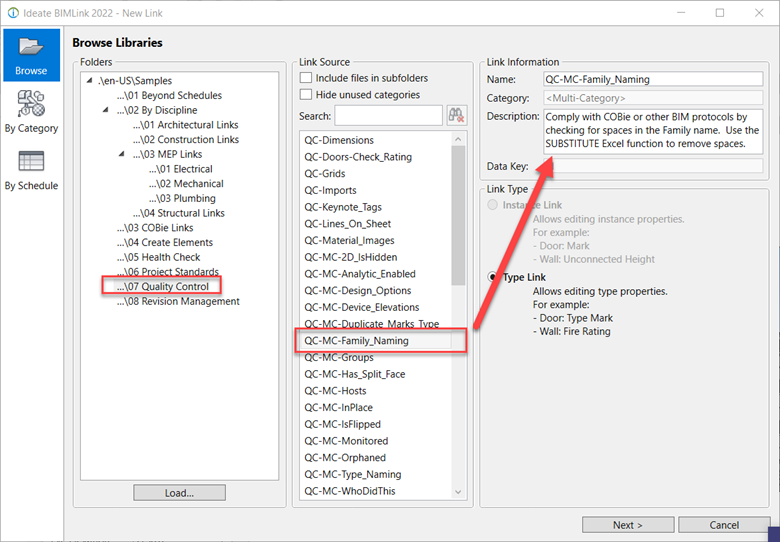The height and width of the screenshot is (542, 780).
Task: Click the Next > button
Action: tap(628, 525)
